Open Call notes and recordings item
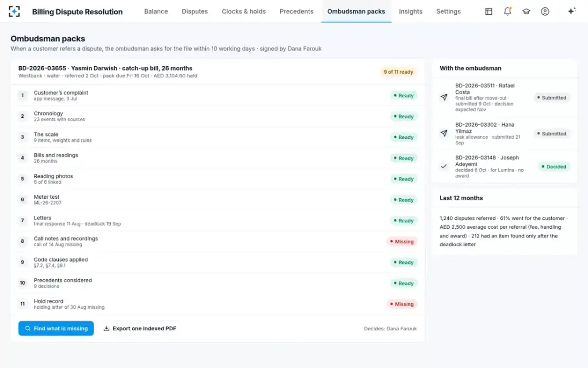 (218, 241)
